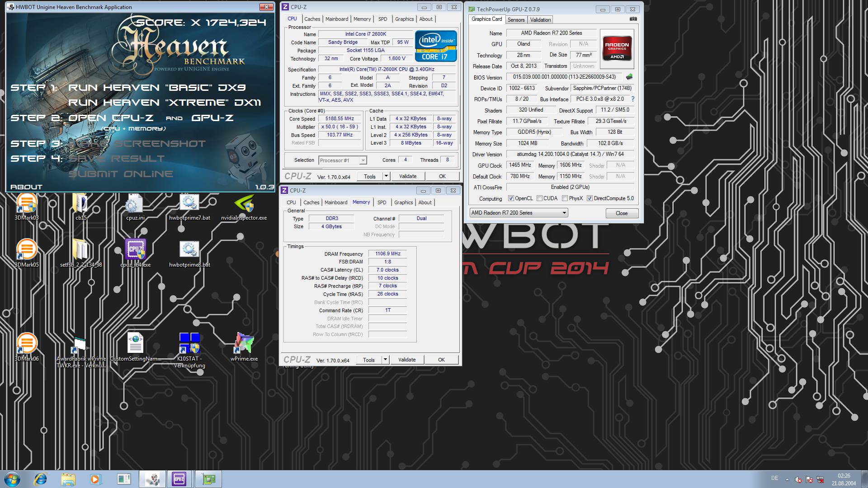Expand Tools dropdown arrow in upper CPU-Z

coord(386,176)
